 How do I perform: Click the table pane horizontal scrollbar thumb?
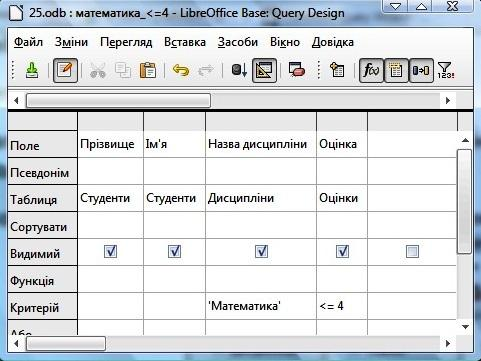click(x=118, y=100)
